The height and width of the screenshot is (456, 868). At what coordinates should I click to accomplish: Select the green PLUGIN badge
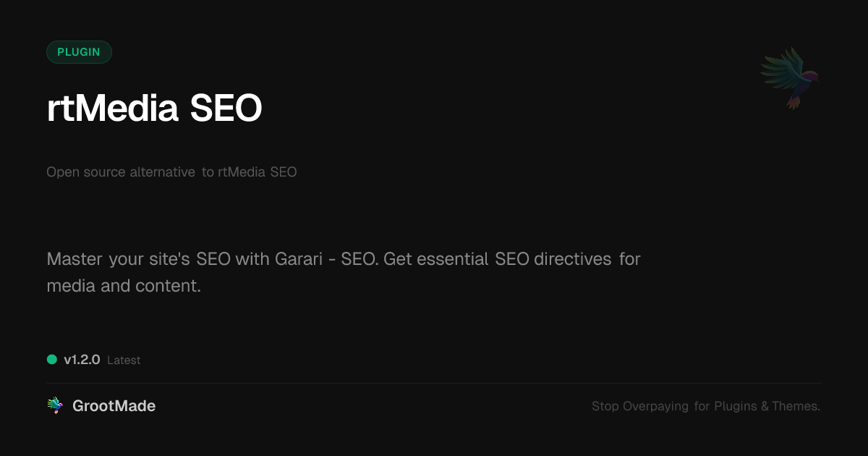click(79, 52)
